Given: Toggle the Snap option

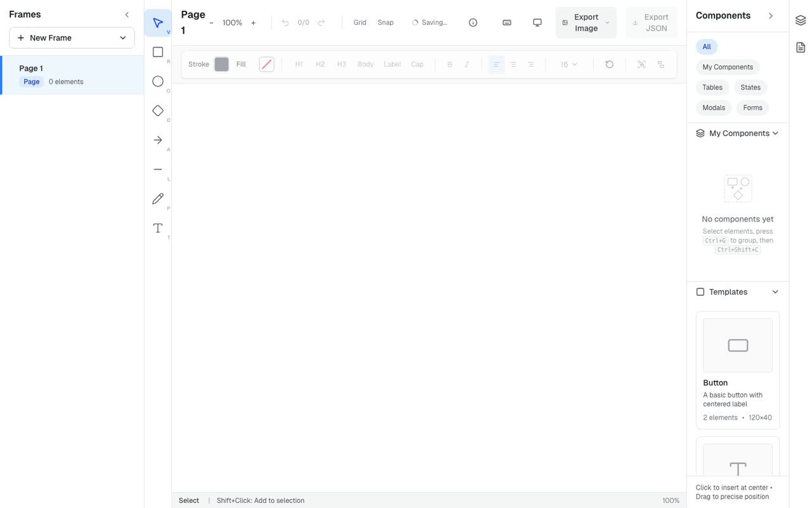Looking at the screenshot, I should pyautogui.click(x=386, y=23).
